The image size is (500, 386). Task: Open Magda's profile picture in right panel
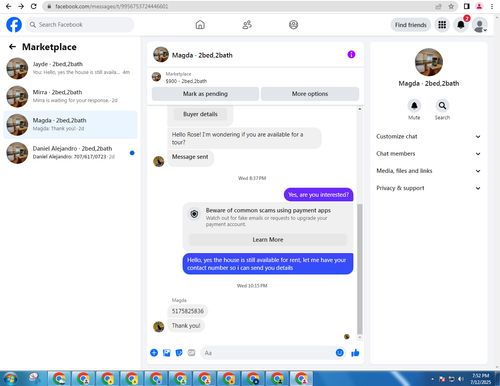pos(429,62)
